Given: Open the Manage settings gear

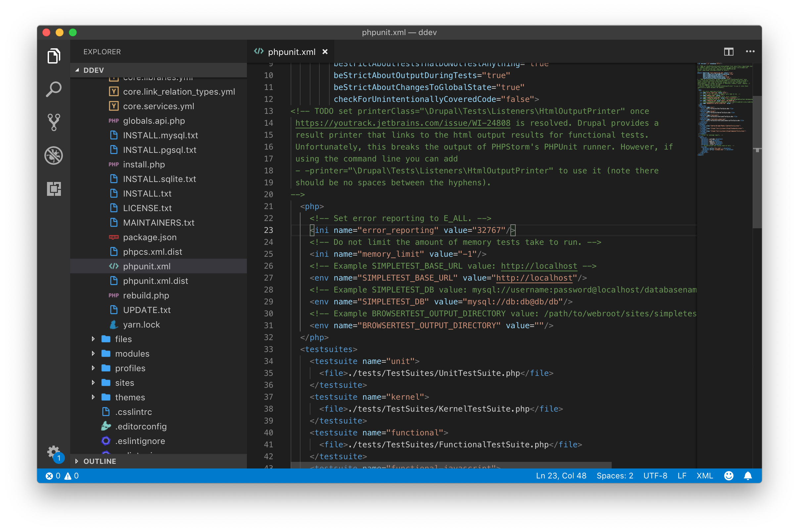Looking at the screenshot, I should tap(53, 452).
